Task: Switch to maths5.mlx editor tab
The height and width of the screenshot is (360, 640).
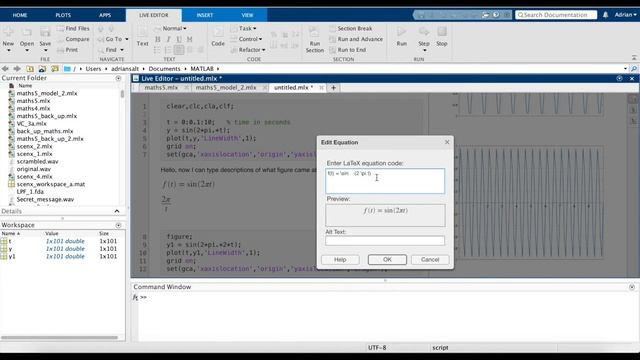Action: (161, 87)
